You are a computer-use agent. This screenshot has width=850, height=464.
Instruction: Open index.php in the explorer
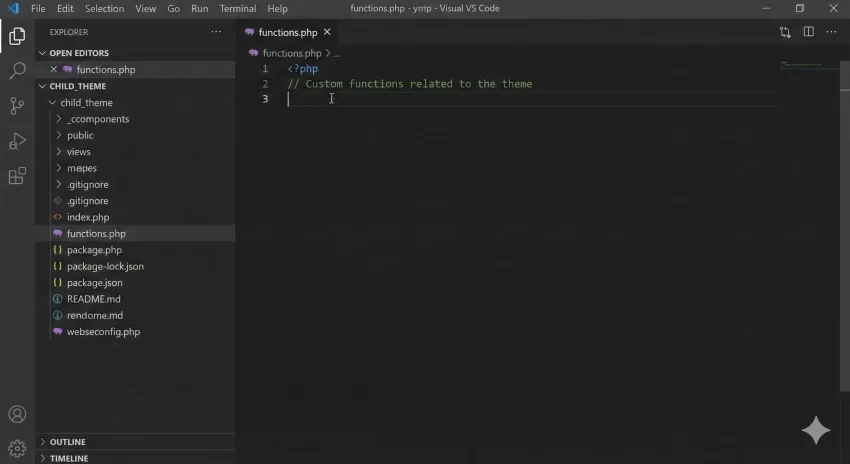click(x=88, y=217)
